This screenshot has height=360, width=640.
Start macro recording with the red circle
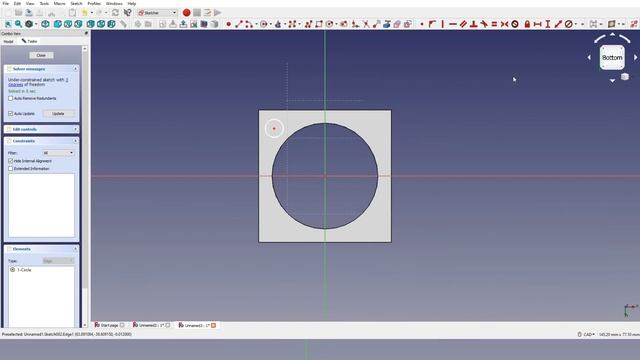point(187,13)
